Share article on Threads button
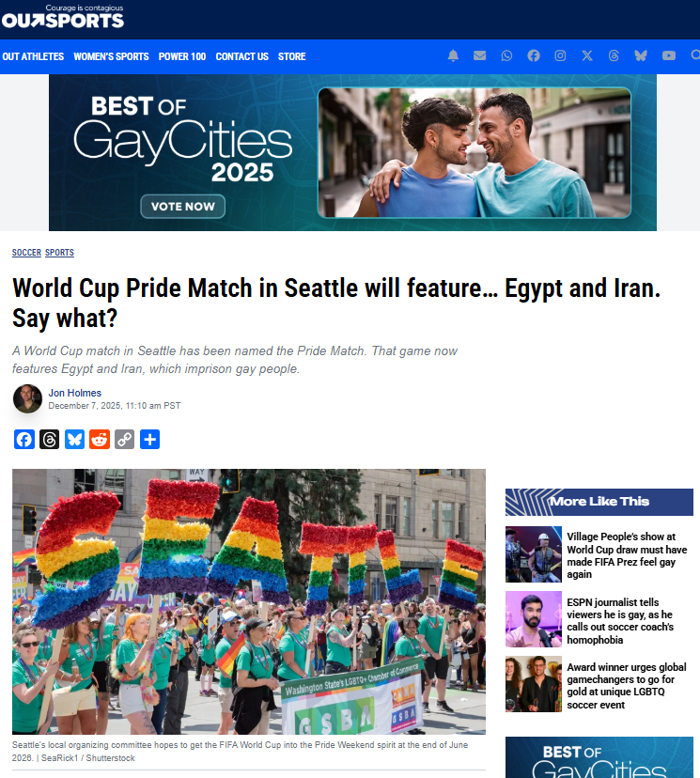 click(x=49, y=439)
